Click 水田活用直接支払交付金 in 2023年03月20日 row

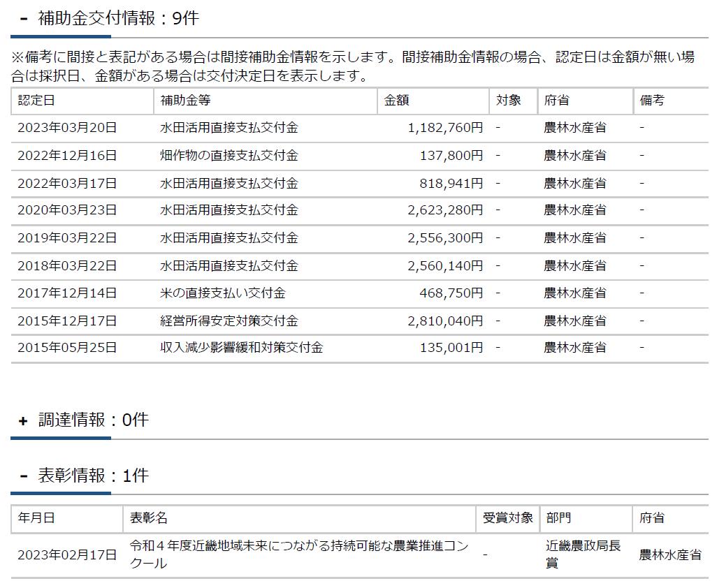tap(229, 128)
